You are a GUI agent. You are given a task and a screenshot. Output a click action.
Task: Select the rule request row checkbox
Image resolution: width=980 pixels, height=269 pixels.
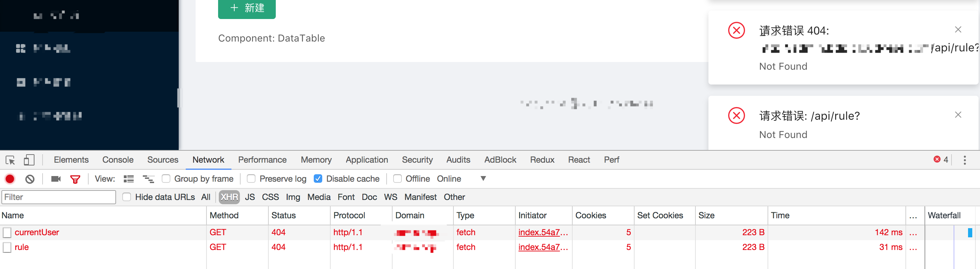pyautogui.click(x=7, y=247)
